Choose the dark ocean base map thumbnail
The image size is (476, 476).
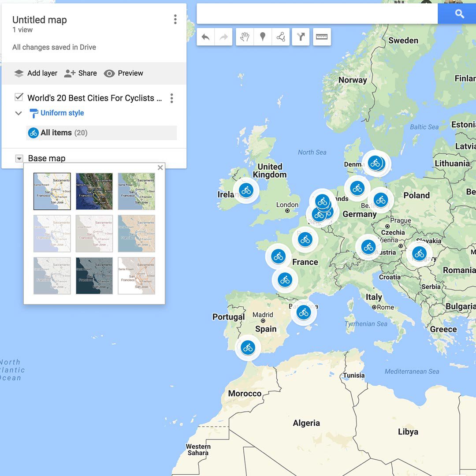click(94, 275)
